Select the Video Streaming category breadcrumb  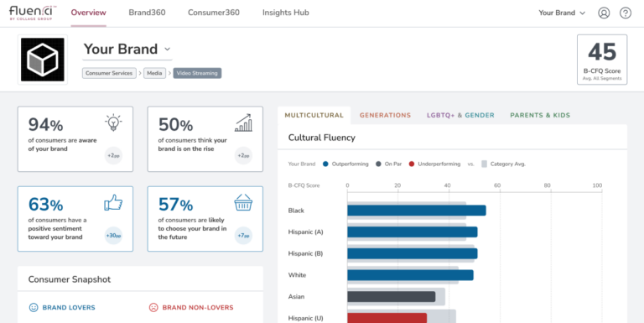pyautogui.click(x=197, y=73)
